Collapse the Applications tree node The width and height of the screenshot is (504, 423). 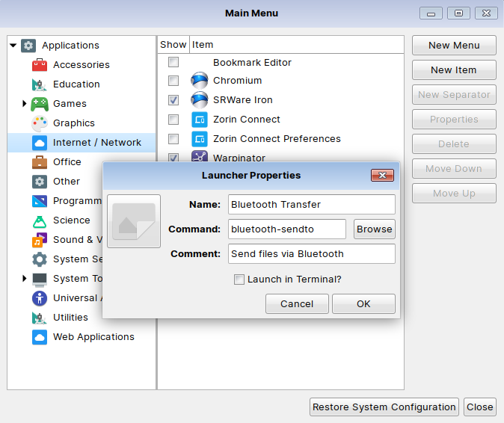[13, 46]
